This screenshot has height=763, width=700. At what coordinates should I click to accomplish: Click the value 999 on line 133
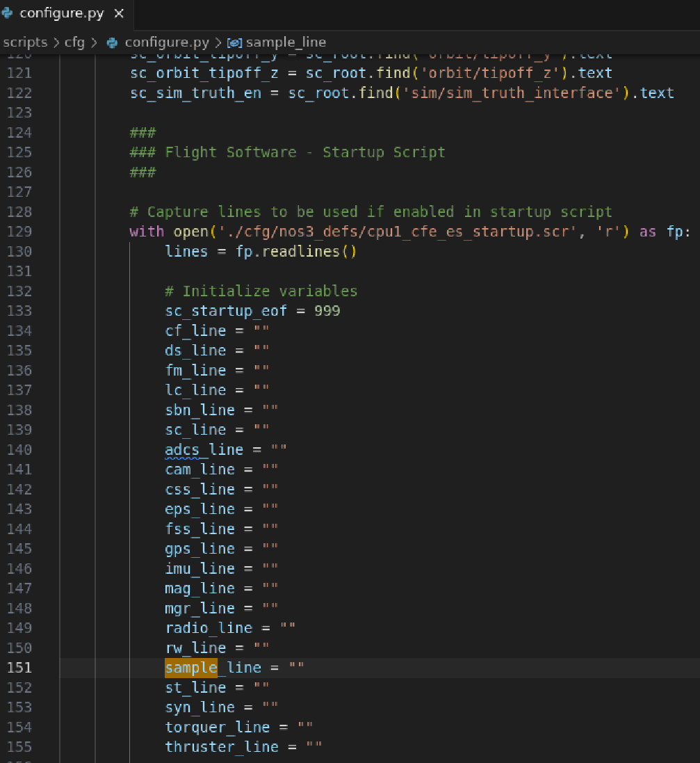pyautogui.click(x=327, y=311)
